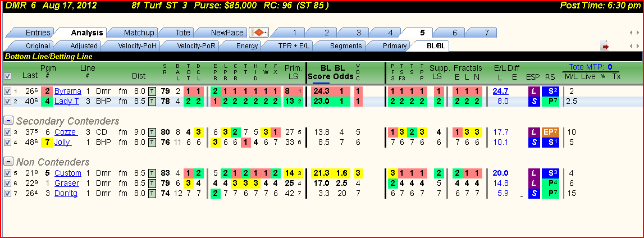Uncheck the checkbox for row 6 Graser
This screenshot has width=644, height=238.
click(x=7, y=183)
